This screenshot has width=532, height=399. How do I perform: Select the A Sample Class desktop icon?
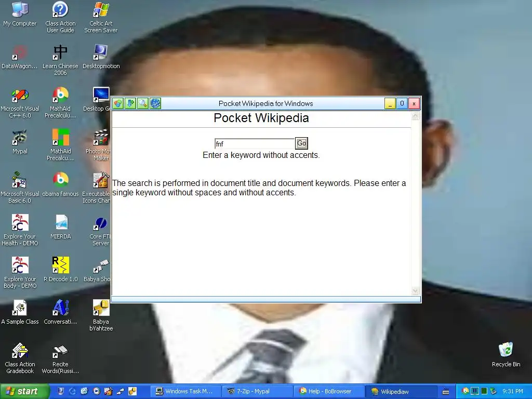pos(20,312)
